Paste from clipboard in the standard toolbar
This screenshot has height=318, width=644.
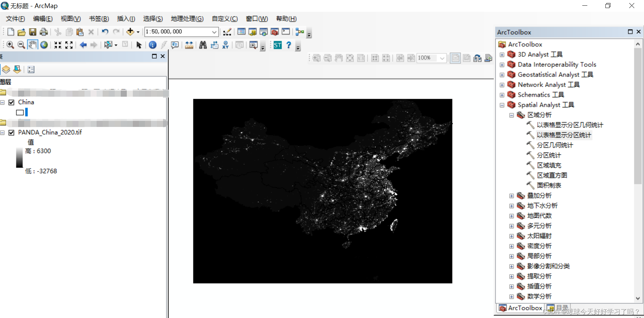tap(80, 32)
